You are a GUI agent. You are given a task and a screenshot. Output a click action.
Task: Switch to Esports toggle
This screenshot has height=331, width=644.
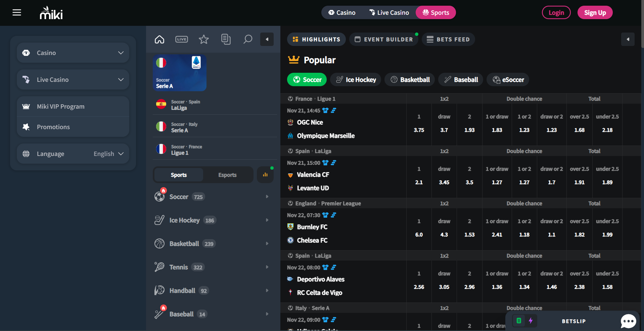[227, 175]
